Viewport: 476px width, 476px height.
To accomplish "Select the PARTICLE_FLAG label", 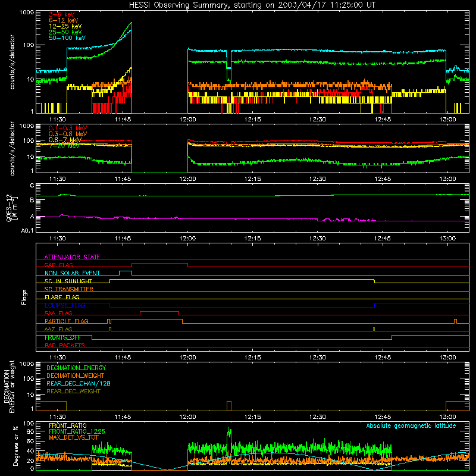I will pyautogui.click(x=67, y=321).
